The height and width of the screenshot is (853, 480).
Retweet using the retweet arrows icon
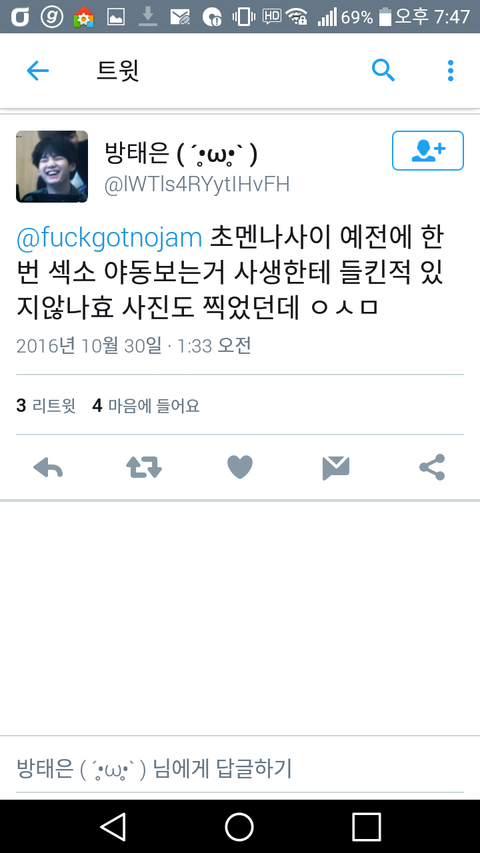(x=144, y=467)
